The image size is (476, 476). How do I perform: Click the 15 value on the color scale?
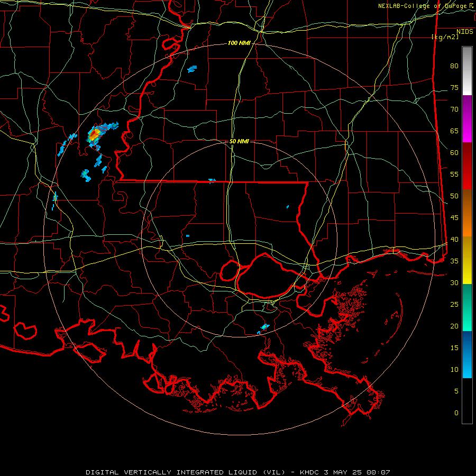pyautogui.click(x=454, y=348)
